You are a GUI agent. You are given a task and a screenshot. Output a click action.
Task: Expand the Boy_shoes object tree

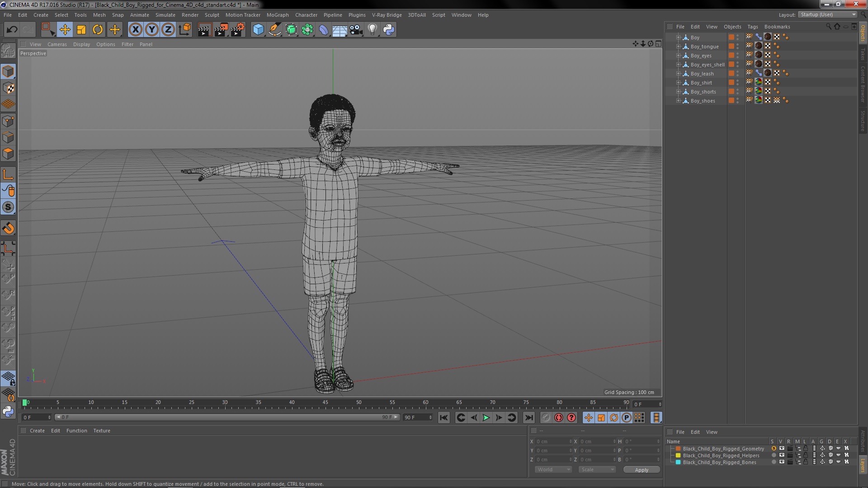click(x=678, y=101)
